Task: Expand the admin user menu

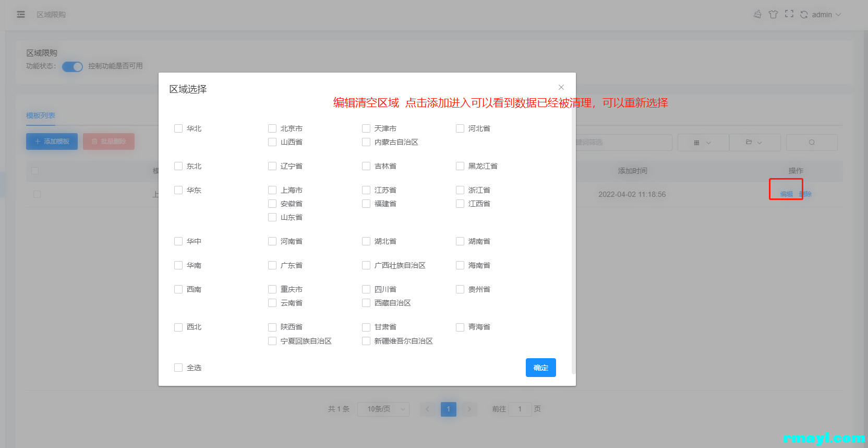Action: click(x=826, y=15)
